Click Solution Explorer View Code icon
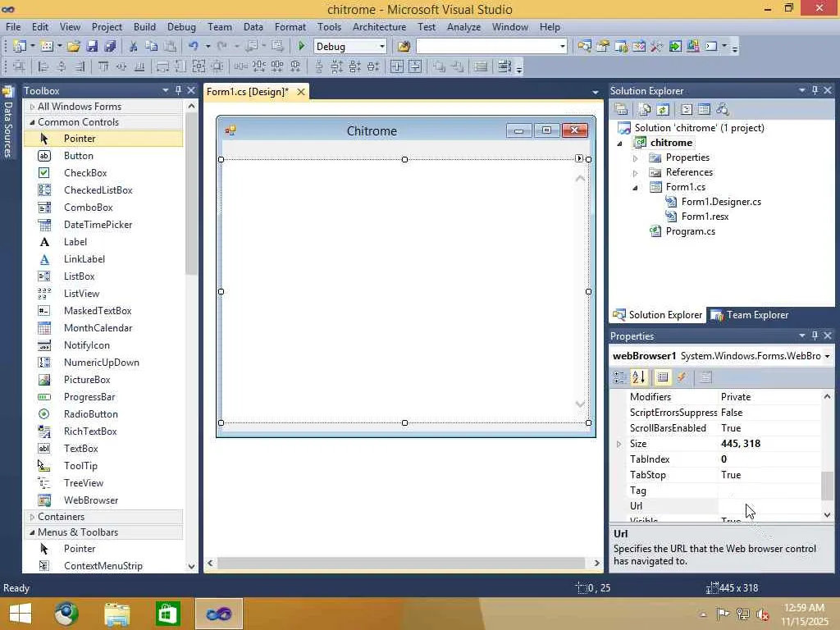The width and height of the screenshot is (840, 630). point(687,110)
